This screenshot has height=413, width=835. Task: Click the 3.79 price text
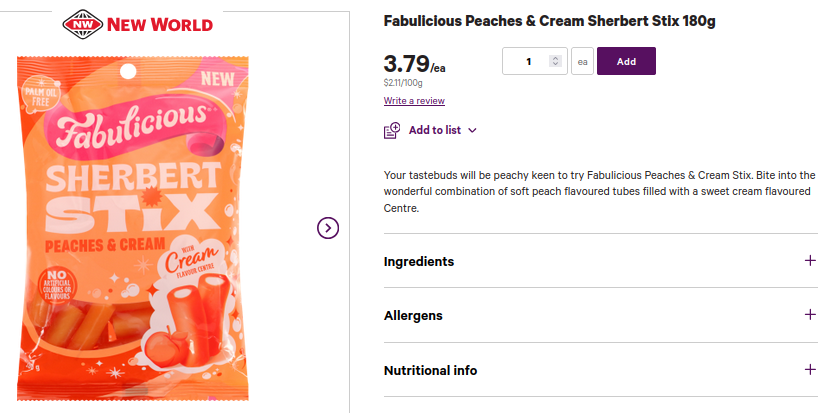pyautogui.click(x=406, y=64)
